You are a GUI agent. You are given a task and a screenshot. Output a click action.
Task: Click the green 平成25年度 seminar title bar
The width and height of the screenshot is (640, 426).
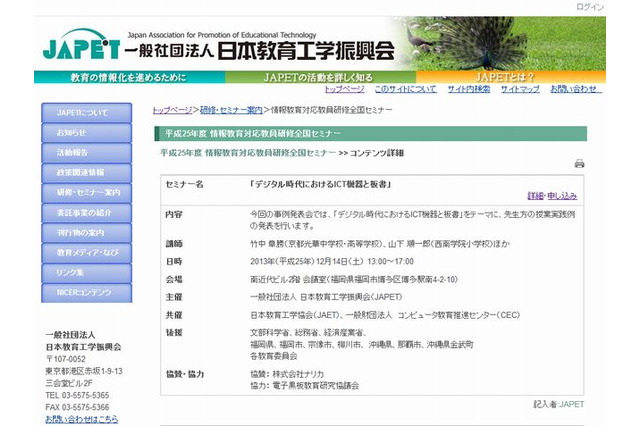coord(371,133)
